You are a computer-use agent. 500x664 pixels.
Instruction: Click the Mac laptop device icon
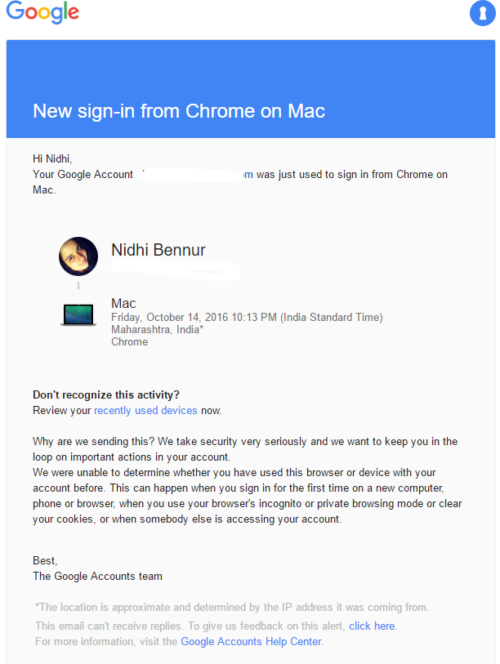coord(78,314)
